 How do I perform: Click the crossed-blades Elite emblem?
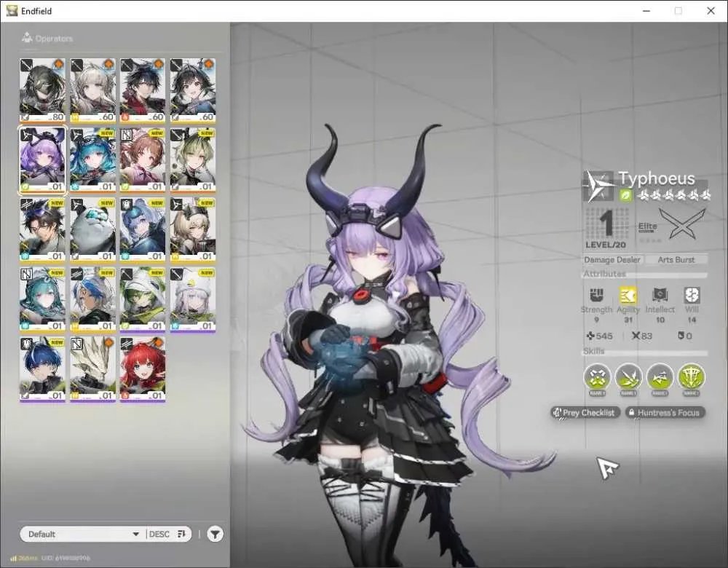click(682, 224)
